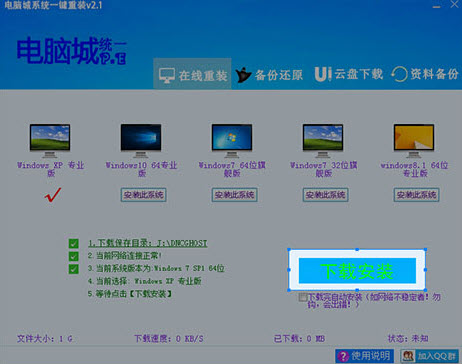Click the Windows XP 专业版 label
The width and height of the screenshot is (462, 364).
[51, 169]
